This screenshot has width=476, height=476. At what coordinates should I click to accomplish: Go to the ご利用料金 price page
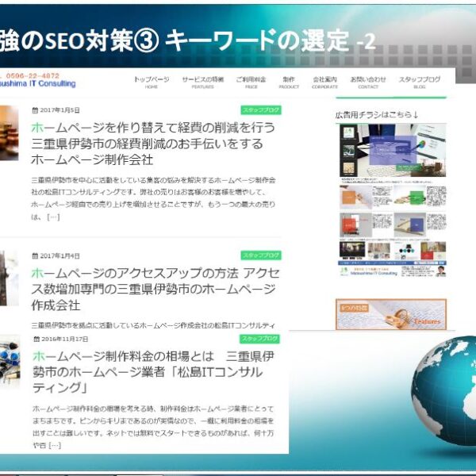tap(251, 82)
